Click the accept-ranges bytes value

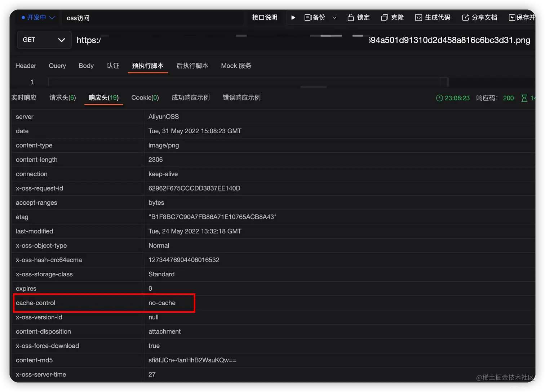(156, 203)
